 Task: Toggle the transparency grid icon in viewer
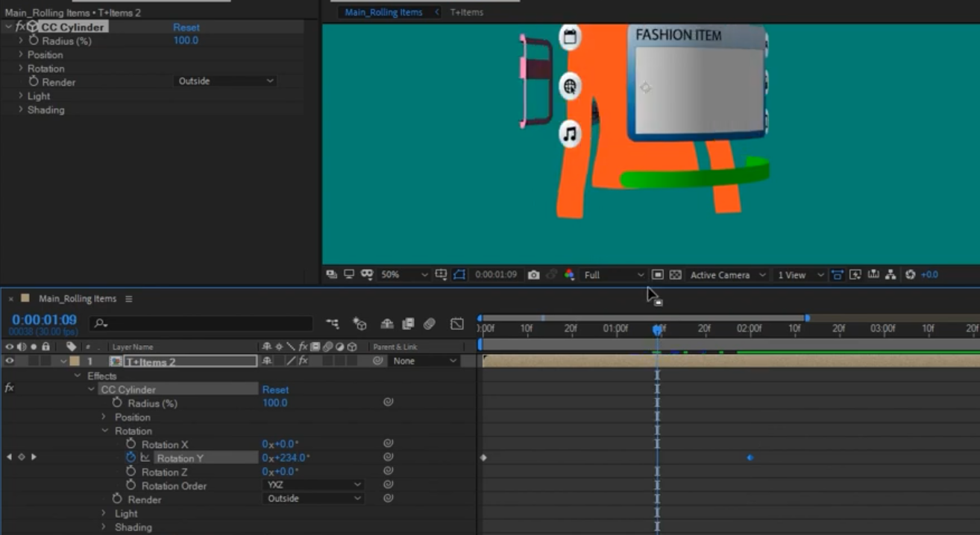675,275
